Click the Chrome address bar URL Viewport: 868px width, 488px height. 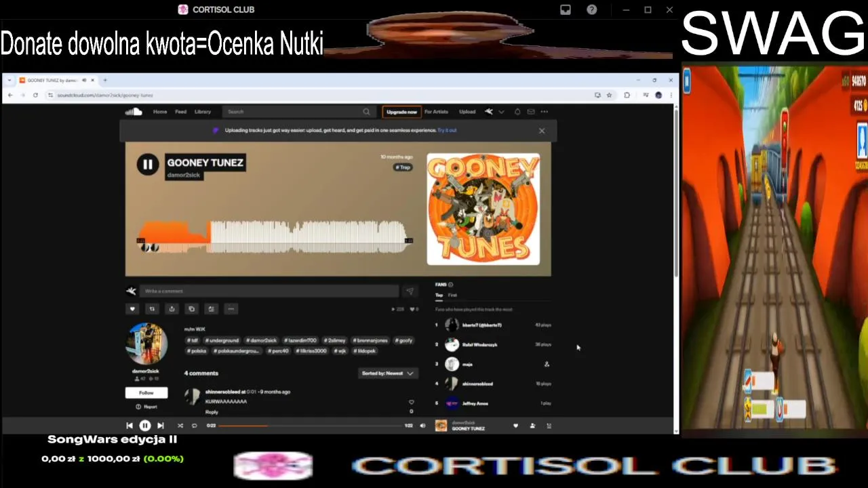105,96
